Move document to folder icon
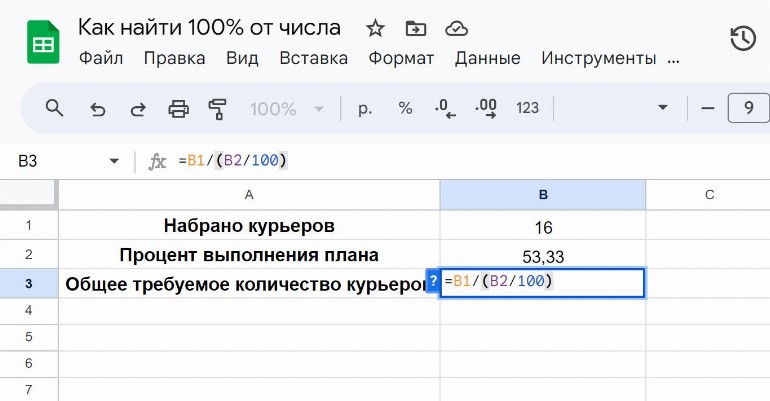 pyautogui.click(x=415, y=28)
